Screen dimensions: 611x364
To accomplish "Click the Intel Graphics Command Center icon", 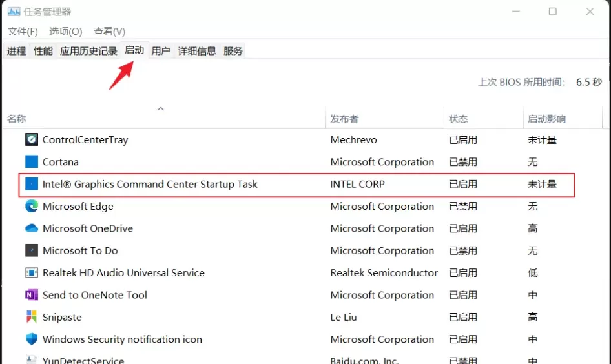I will pyautogui.click(x=32, y=184).
